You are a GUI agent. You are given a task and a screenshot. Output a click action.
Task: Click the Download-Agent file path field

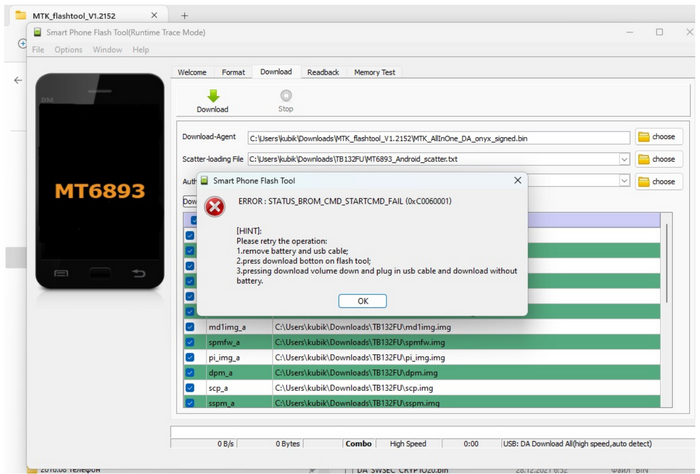438,137
